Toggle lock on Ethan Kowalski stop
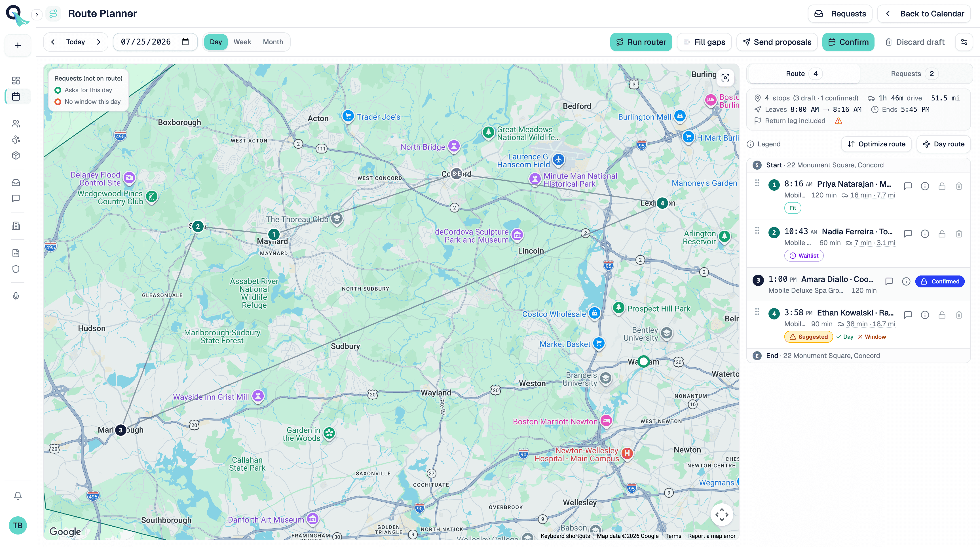 [942, 315]
